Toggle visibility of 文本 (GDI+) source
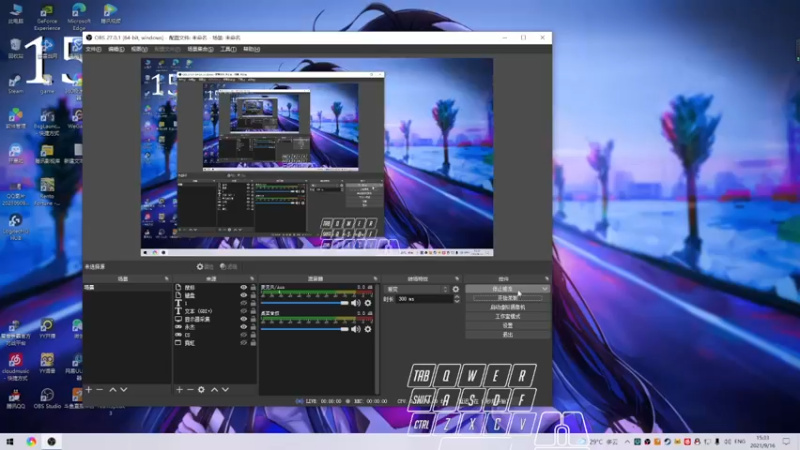 pos(243,311)
